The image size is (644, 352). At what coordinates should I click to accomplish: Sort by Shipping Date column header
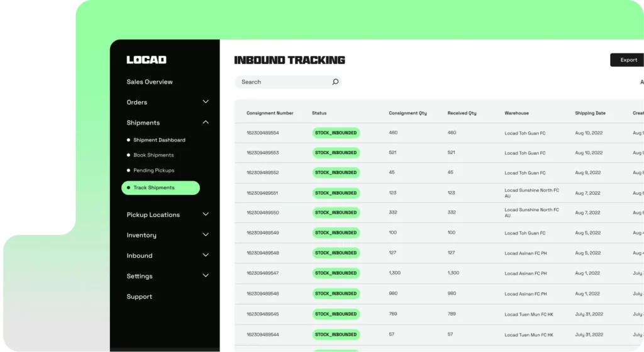[x=590, y=113]
